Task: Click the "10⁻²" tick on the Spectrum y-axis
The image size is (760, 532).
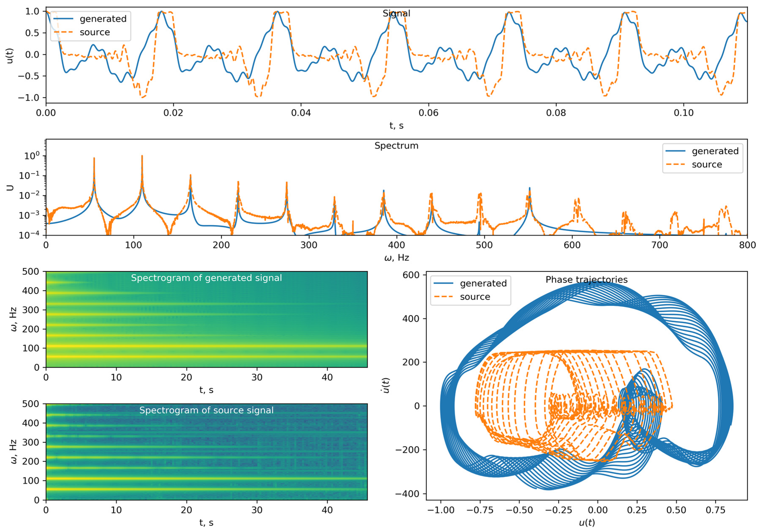Action: pyautogui.click(x=29, y=195)
